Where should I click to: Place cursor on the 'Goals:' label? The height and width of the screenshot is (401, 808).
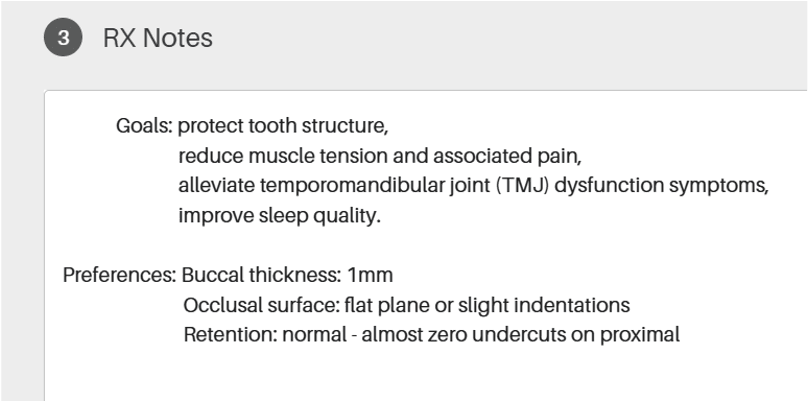click(145, 126)
